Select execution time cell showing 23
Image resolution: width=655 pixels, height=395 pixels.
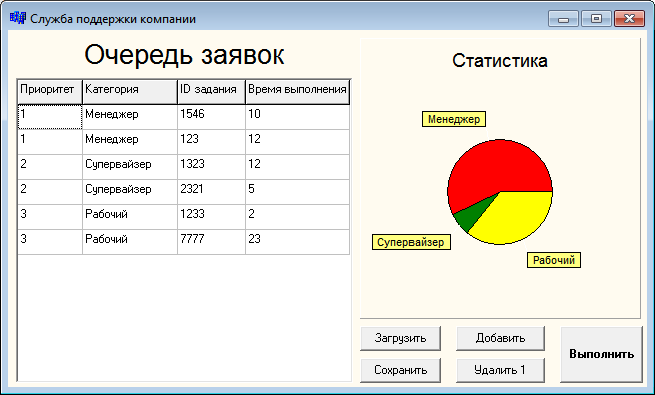point(297,242)
